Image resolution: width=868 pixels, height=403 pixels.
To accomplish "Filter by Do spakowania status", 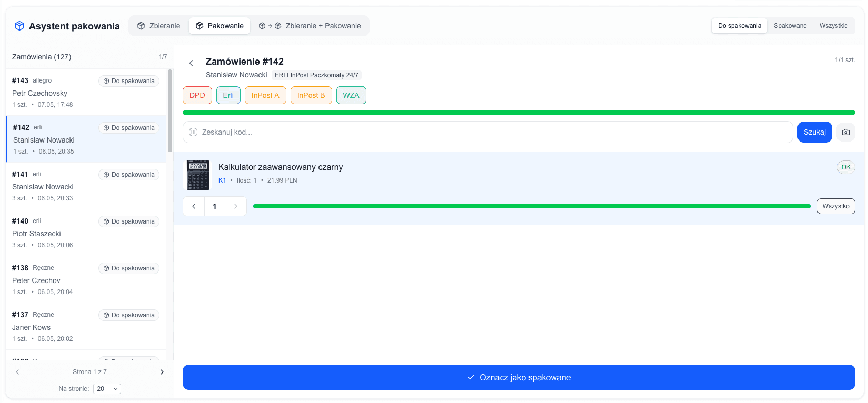I will (740, 26).
